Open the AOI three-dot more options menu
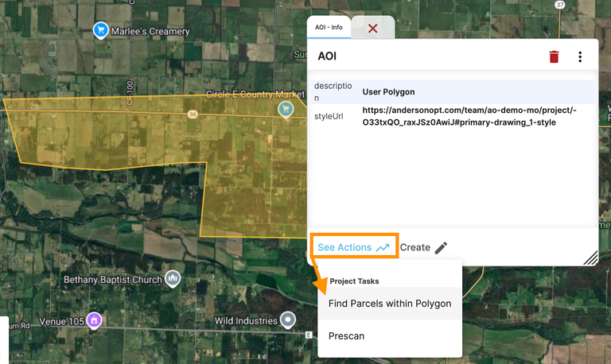 pyautogui.click(x=580, y=57)
